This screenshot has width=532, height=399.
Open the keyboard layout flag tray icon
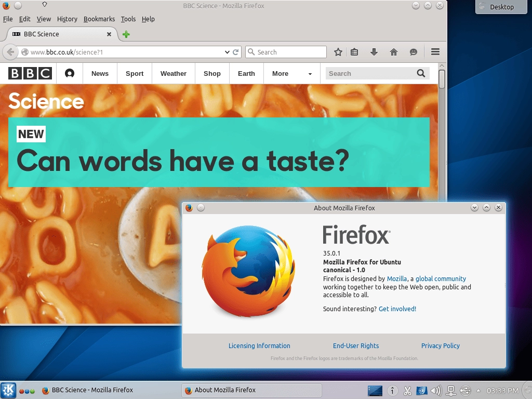(422, 391)
